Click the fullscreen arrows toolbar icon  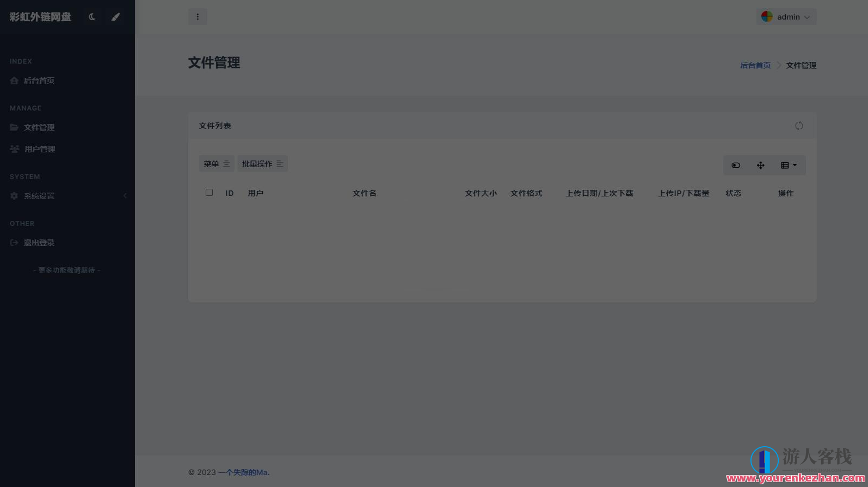(x=761, y=165)
